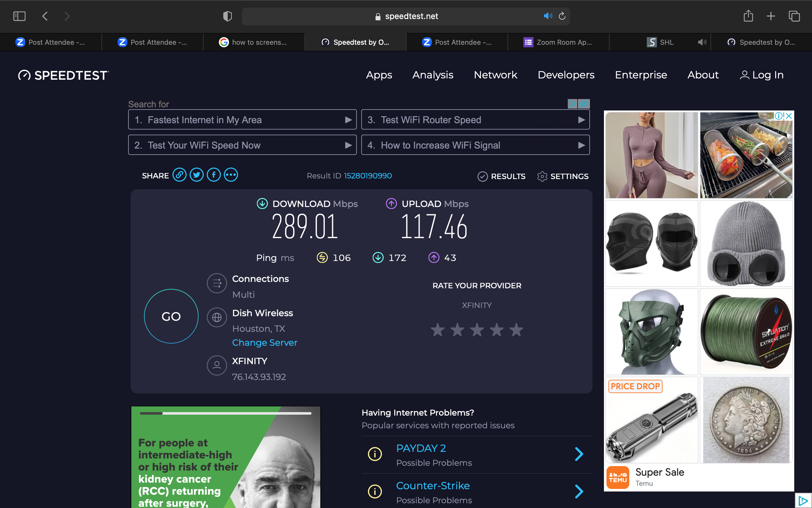The image size is (812, 508).
Task: Open the RESULTS history
Action: click(x=501, y=177)
